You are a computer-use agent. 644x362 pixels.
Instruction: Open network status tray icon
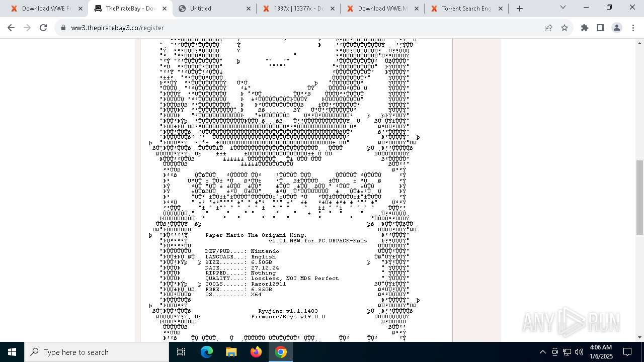pos(567,352)
